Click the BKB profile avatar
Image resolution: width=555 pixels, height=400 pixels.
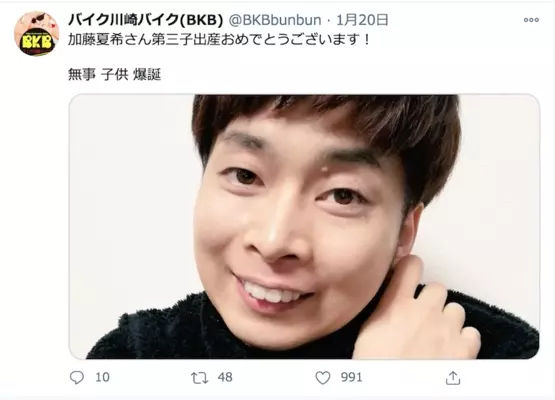click(x=36, y=33)
